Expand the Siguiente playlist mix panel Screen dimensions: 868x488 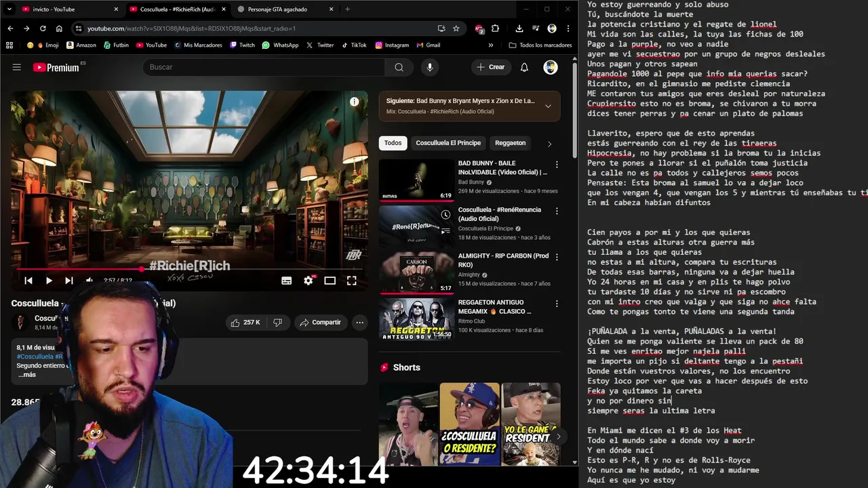(548, 106)
